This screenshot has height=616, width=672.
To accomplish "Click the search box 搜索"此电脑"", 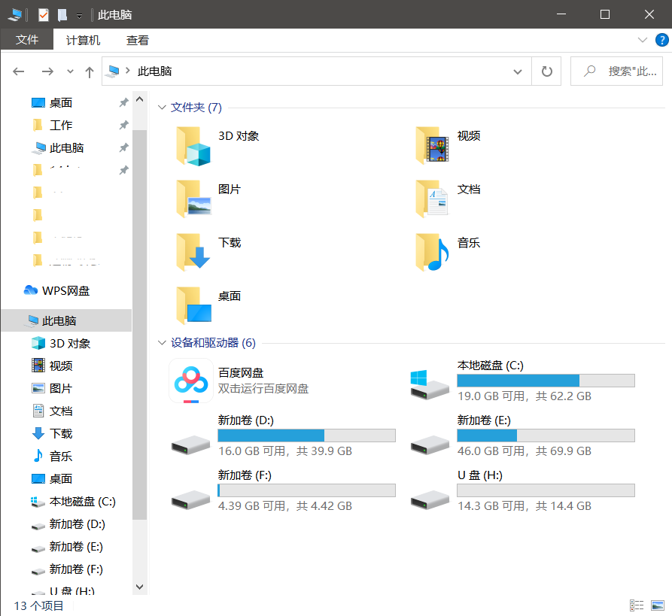I will (623, 71).
